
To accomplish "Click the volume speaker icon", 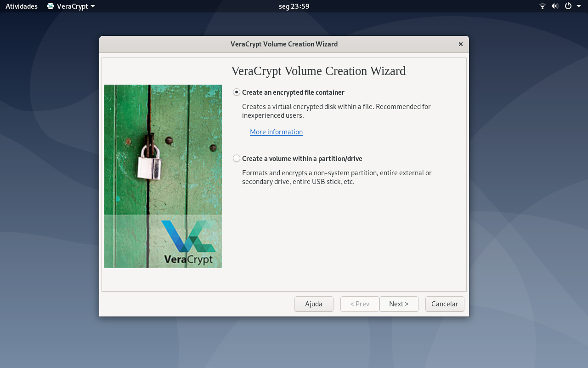I will pos(555,6).
